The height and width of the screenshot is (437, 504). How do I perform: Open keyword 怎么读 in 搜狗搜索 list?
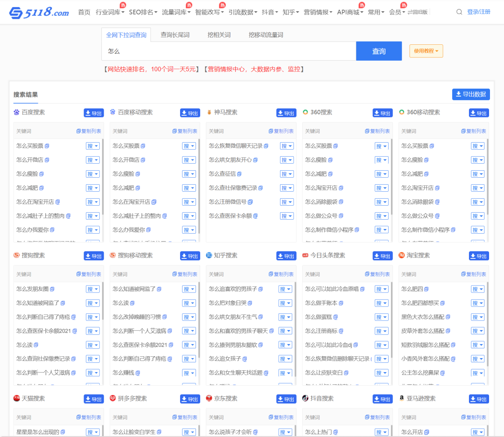click(x=24, y=345)
